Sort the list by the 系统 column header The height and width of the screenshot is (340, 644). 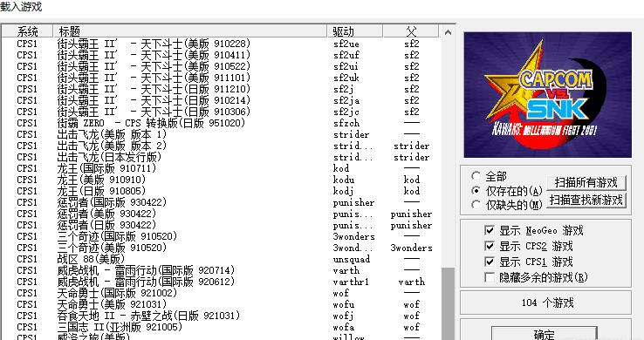[x=27, y=31]
